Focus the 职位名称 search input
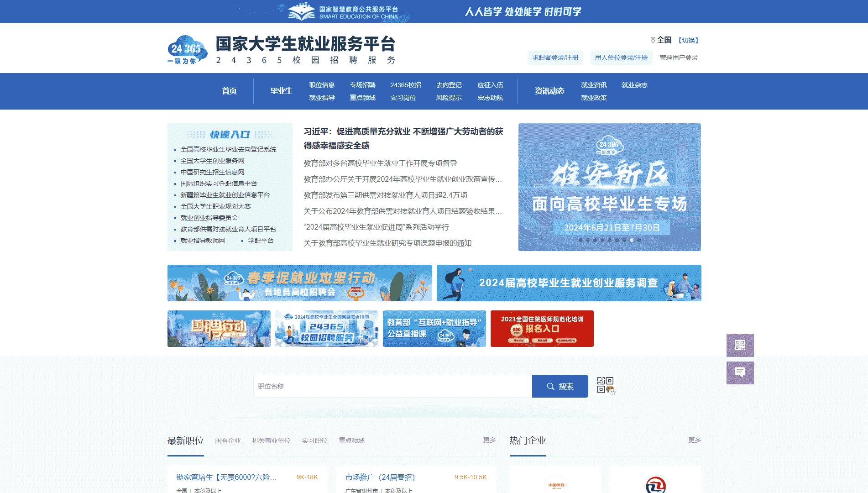 [392, 386]
